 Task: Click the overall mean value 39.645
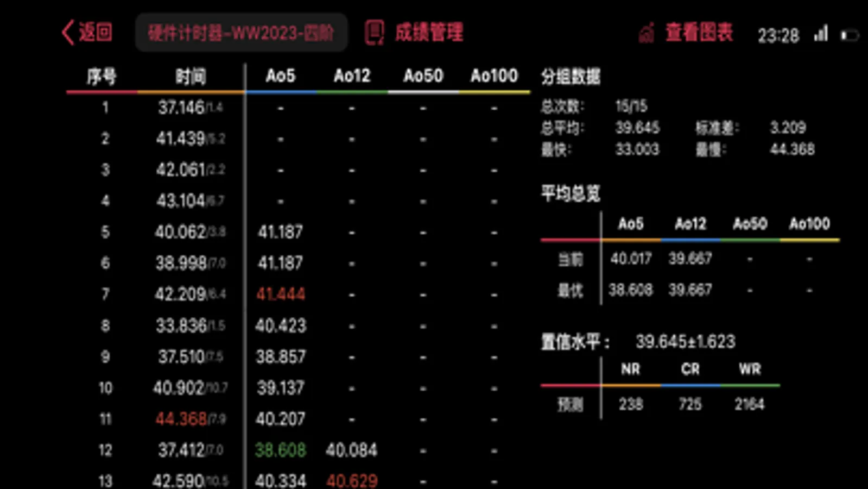point(637,128)
